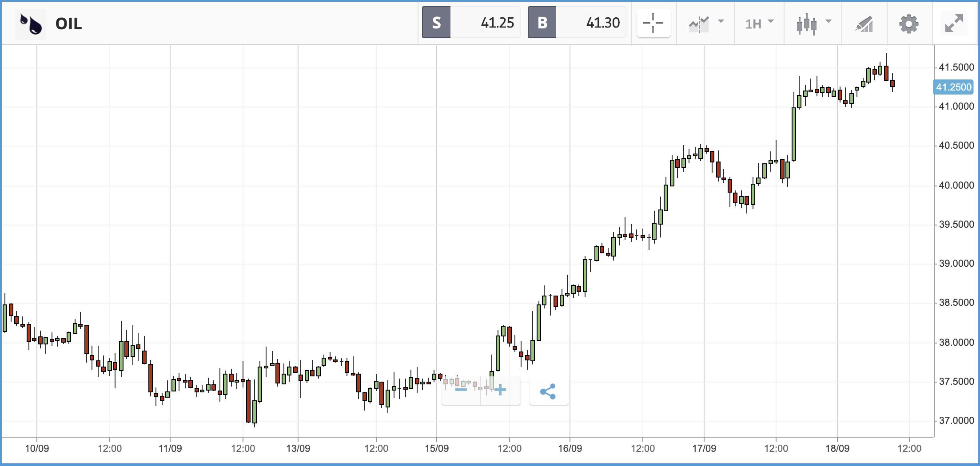Image resolution: width=980 pixels, height=466 pixels.
Task: Click the 40.0000 price axis level
Action: pos(956,185)
